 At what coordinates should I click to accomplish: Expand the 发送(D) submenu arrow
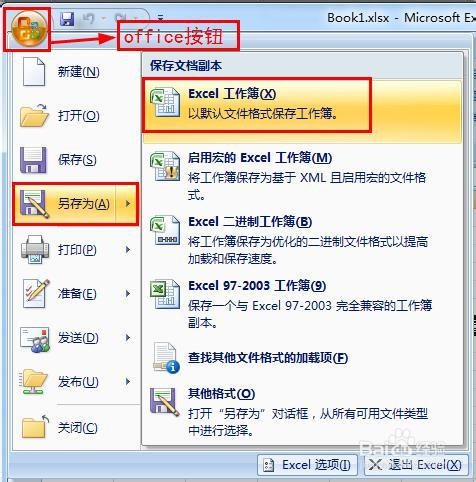[128, 338]
